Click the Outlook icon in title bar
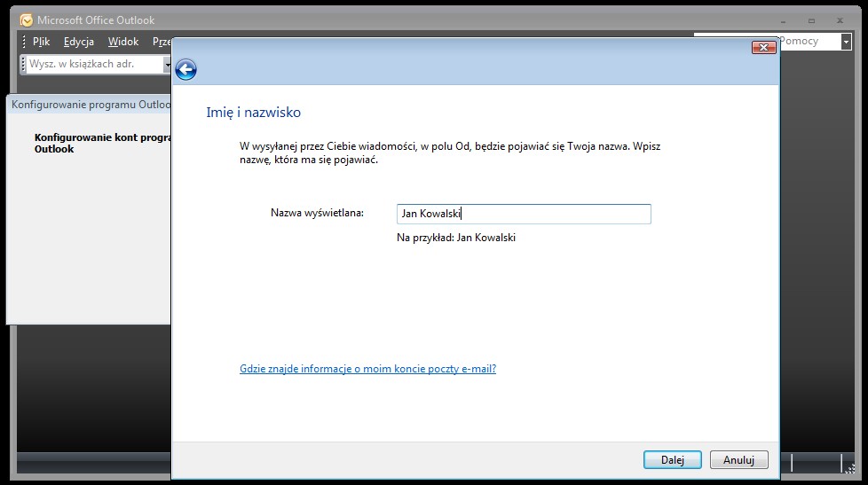868x485 pixels. (27, 20)
